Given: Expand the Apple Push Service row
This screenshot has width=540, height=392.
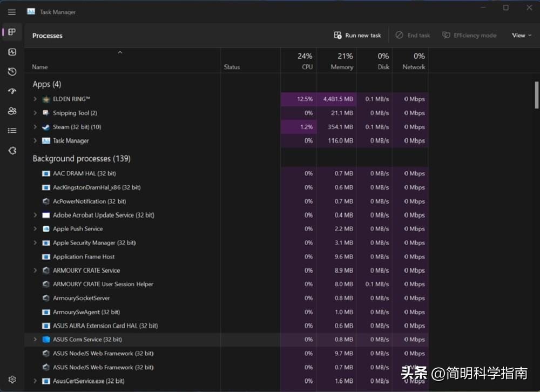Looking at the screenshot, I should coord(35,229).
